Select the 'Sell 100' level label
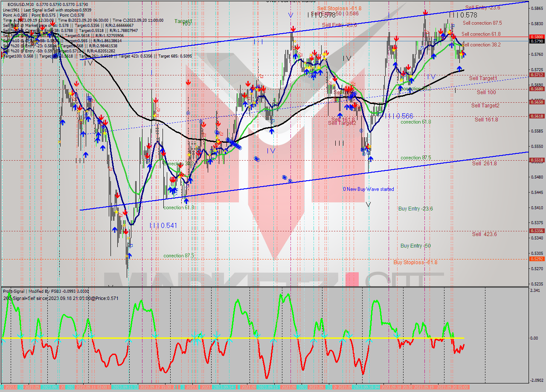Viewport: 546px width, 392px height. (x=486, y=92)
